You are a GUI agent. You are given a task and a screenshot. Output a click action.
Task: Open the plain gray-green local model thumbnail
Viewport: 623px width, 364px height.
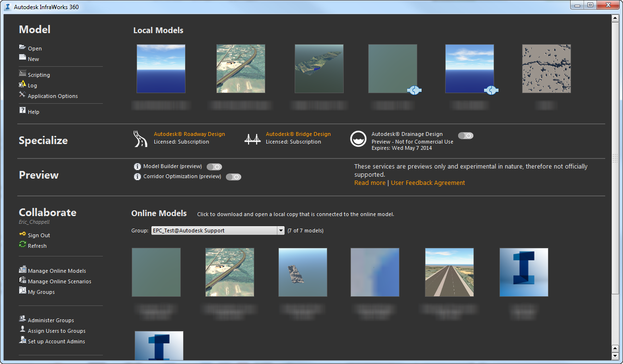coord(393,69)
